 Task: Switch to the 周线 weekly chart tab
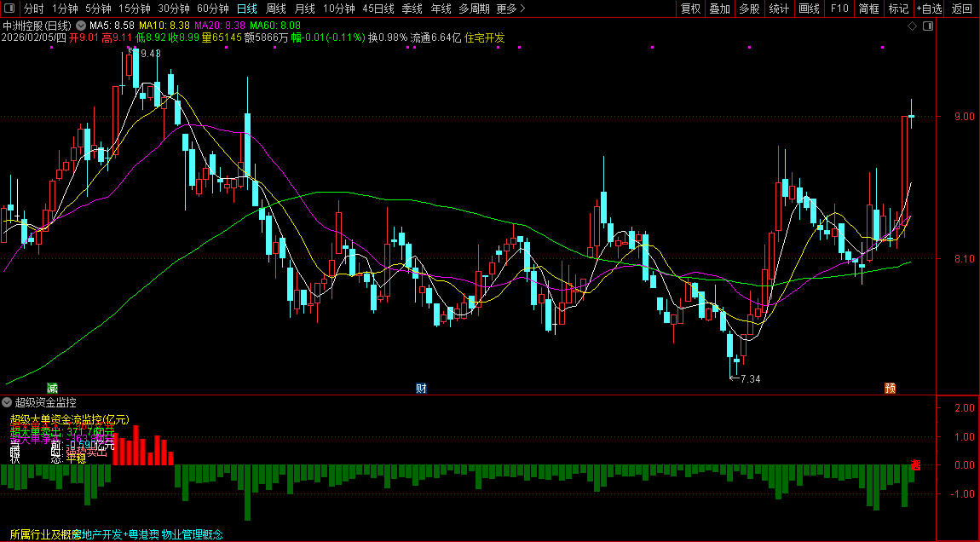point(276,9)
